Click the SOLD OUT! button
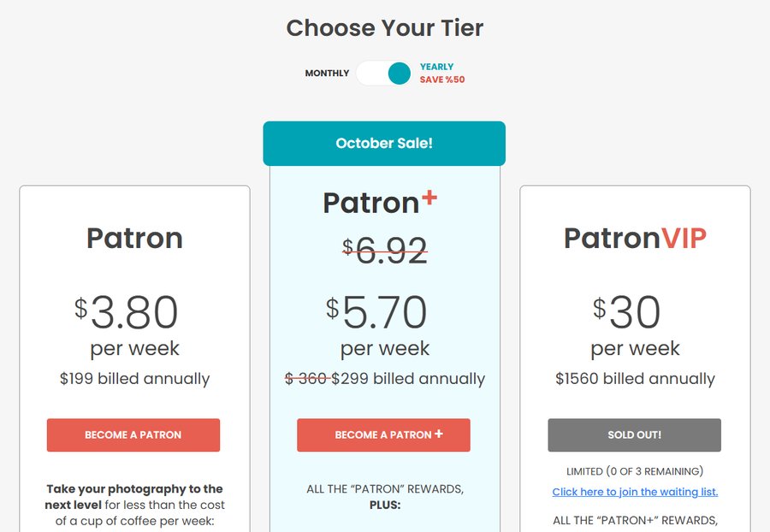The image size is (770, 532). coord(635,434)
